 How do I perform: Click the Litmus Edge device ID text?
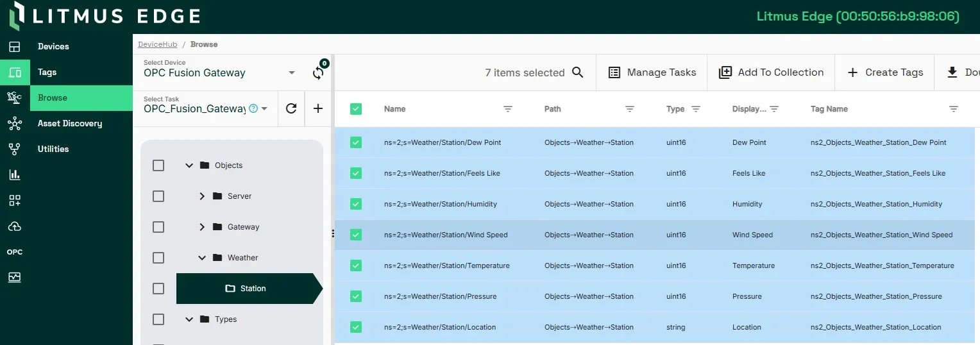click(x=858, y=17)
